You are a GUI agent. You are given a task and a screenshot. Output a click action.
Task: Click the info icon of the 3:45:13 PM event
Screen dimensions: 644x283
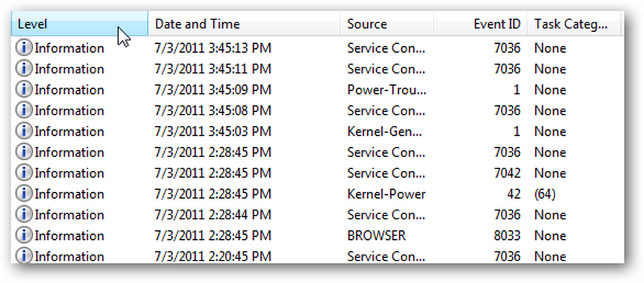point(24,48)
